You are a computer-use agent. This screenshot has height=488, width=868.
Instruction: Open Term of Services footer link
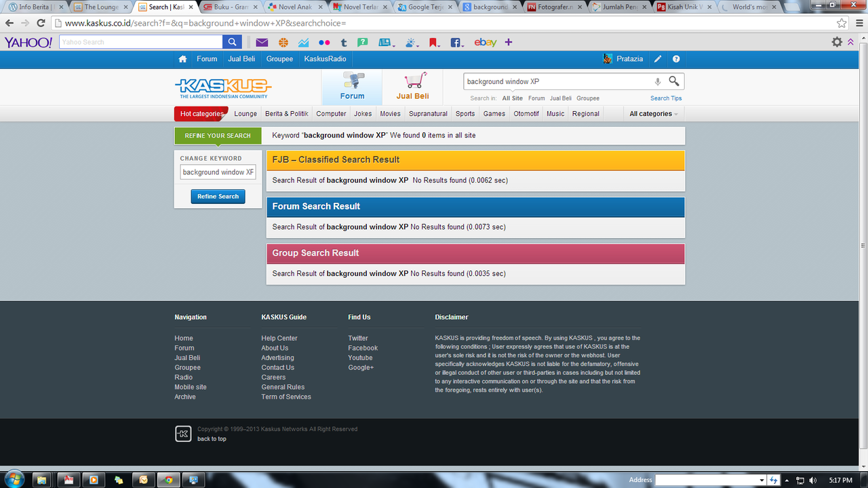coord(286,397)
